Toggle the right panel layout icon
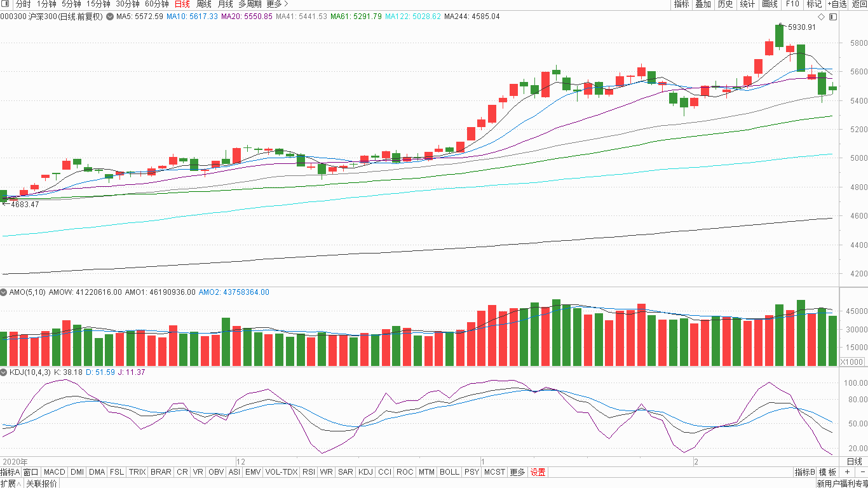The image size is (868, 488). (x=833, y=17)
